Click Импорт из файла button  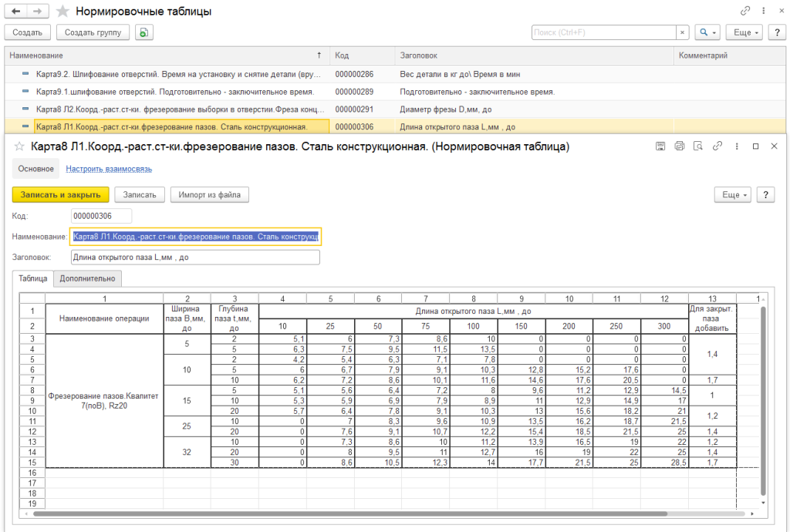[209, 194]
